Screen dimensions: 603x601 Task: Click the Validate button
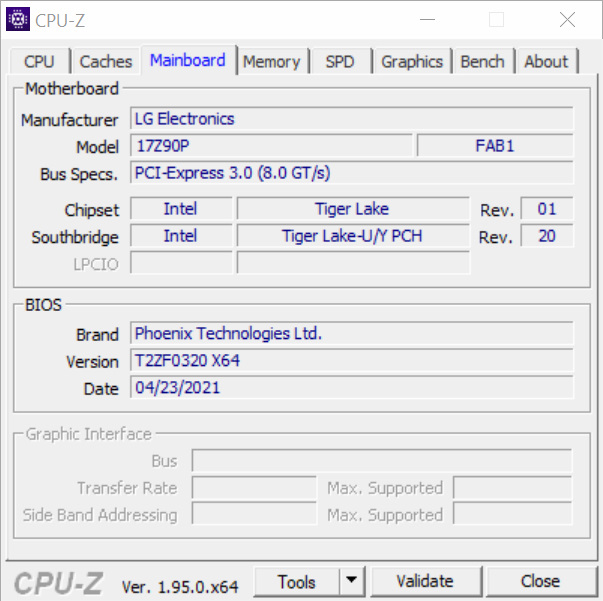[425, 581]
